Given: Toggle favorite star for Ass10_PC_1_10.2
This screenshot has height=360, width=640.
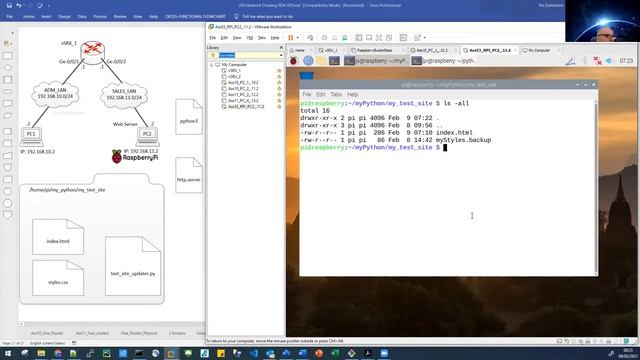Looking at the screenshot, I should tap(279, 82).
